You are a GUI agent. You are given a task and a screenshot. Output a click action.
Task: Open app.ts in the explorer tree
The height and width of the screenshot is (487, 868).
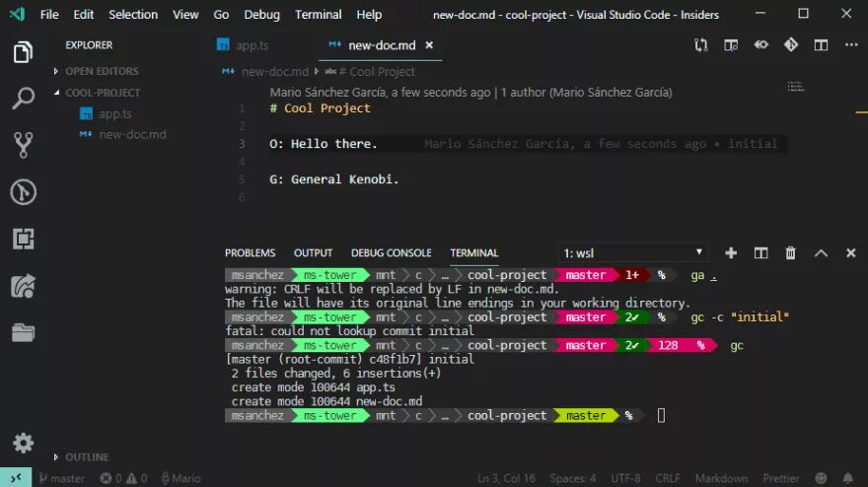coord(115,113)
